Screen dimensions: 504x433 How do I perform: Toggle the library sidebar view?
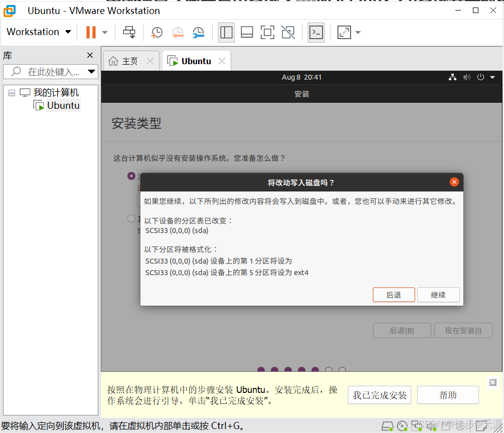(226, 33)
